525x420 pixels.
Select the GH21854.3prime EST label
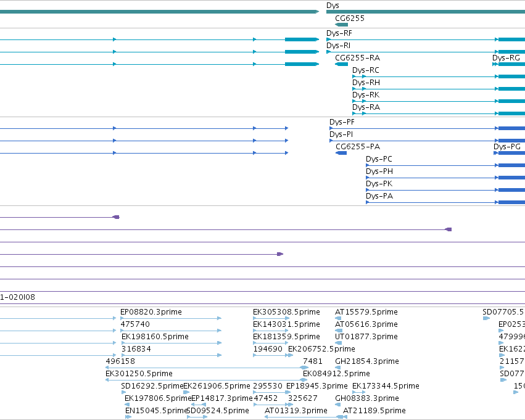pos(367,361)
